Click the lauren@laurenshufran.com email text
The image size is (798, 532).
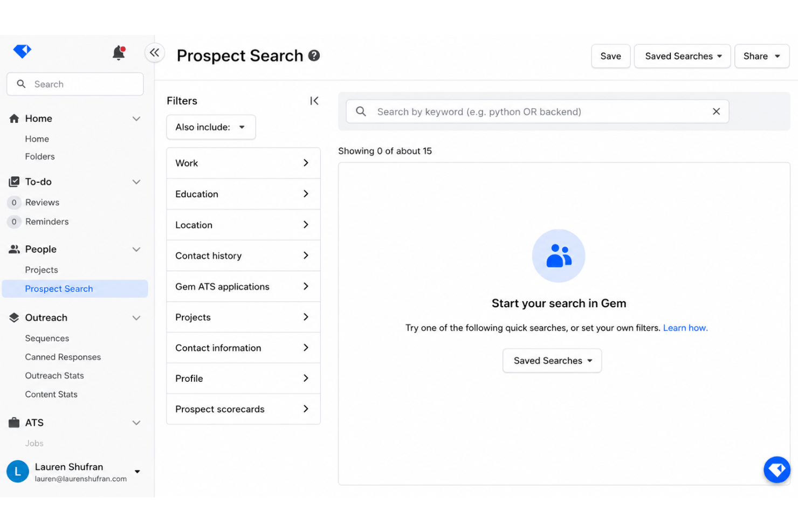pyautogui.click(x=81, y=479)
